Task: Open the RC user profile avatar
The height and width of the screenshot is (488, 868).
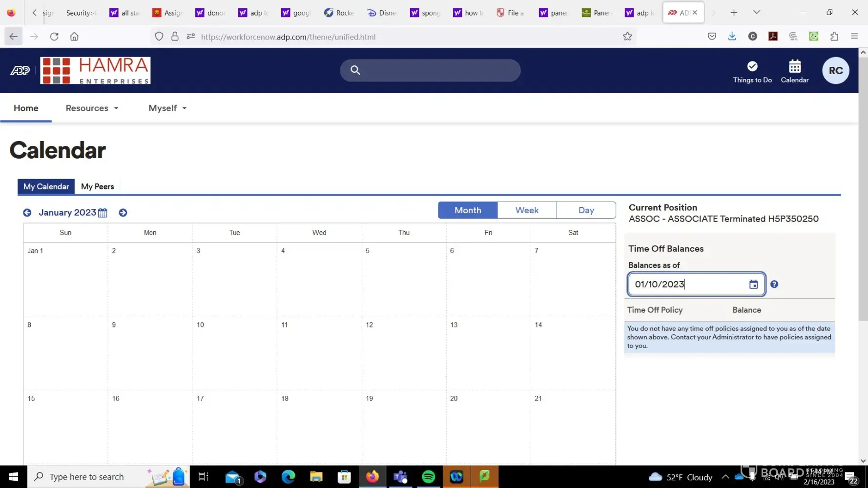Action: point(835,71)
